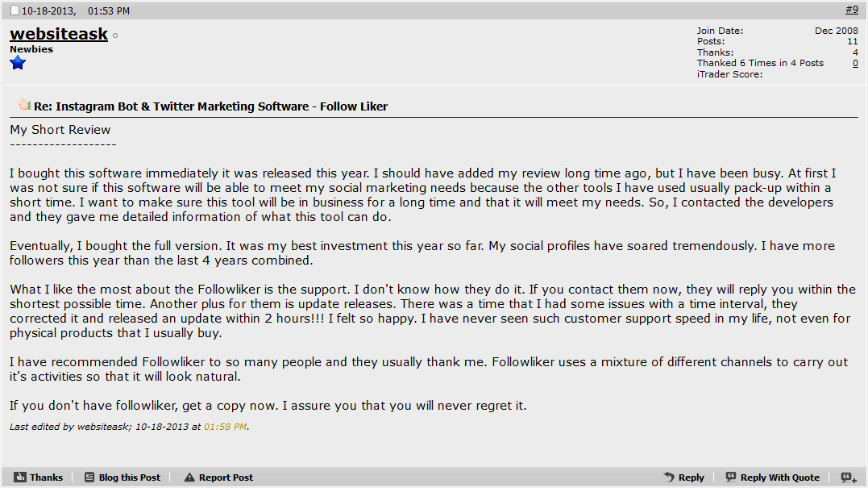Select the Report Post text
The image size is (868, 488).
[226, 478]
